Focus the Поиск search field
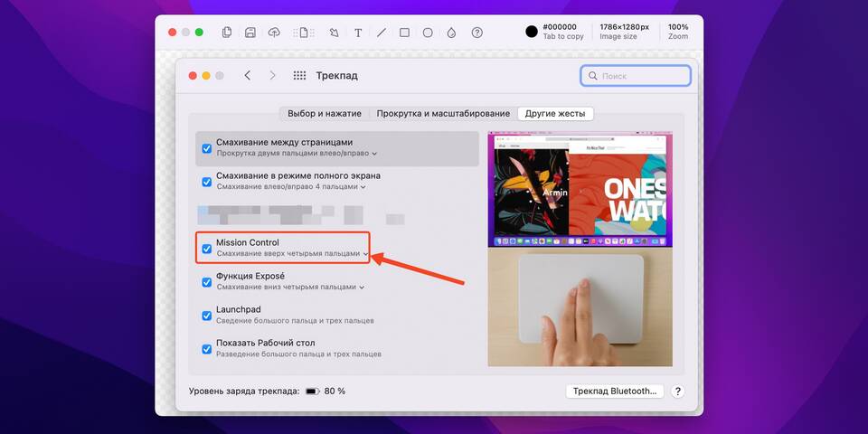The width and height of the screenshot is (868, 434). (x=636, y=76)
